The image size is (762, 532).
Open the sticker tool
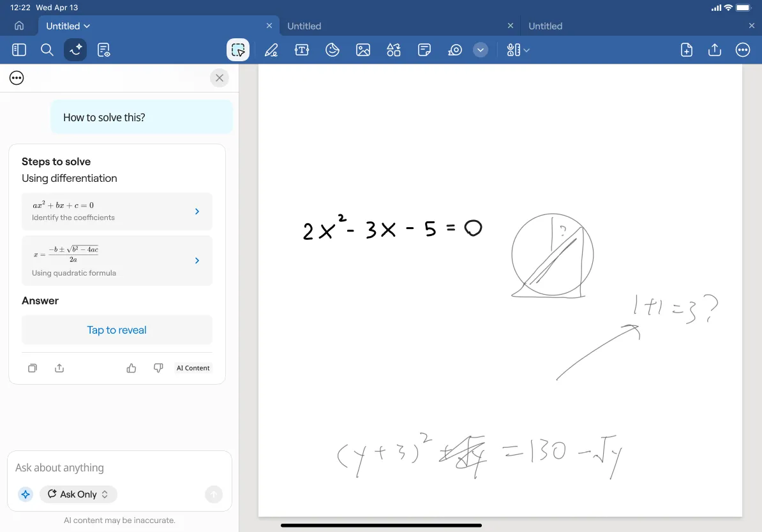[x=332, y=50]
